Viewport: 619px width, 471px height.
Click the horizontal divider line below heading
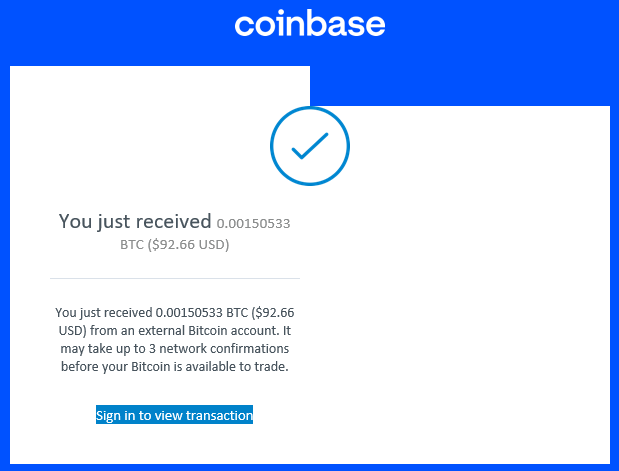pyautogui.click(x=175, y=278)
